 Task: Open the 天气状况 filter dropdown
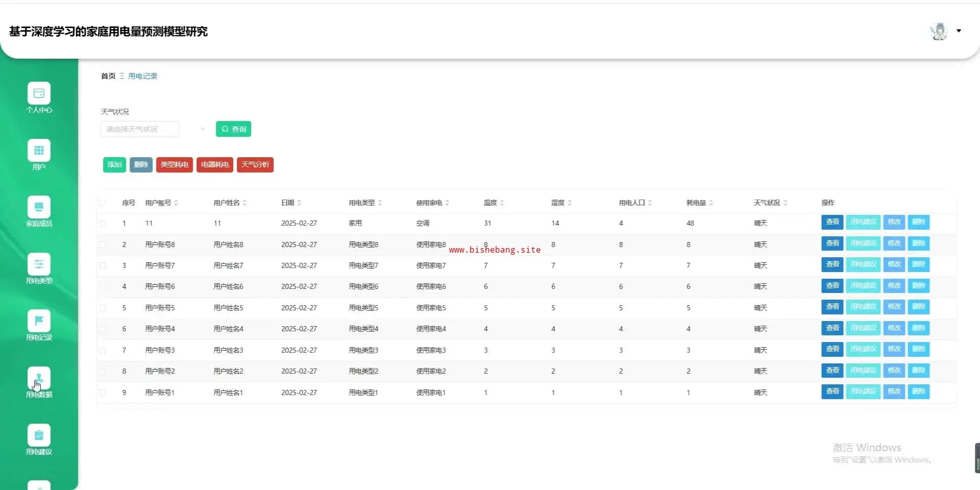coord(154,129)
